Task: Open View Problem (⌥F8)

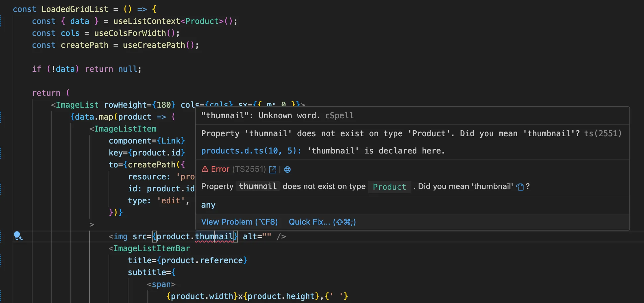Action: (x=239, y=222)
